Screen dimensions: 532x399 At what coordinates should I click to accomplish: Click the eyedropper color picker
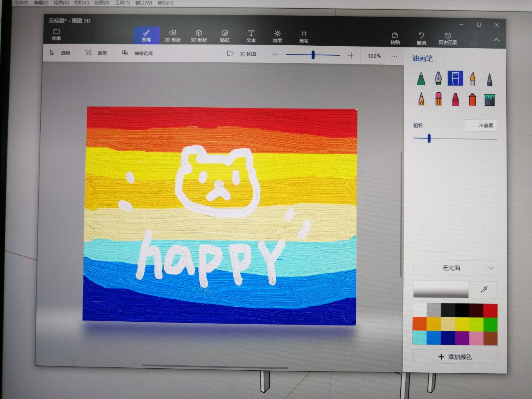(x=484, y=289)
